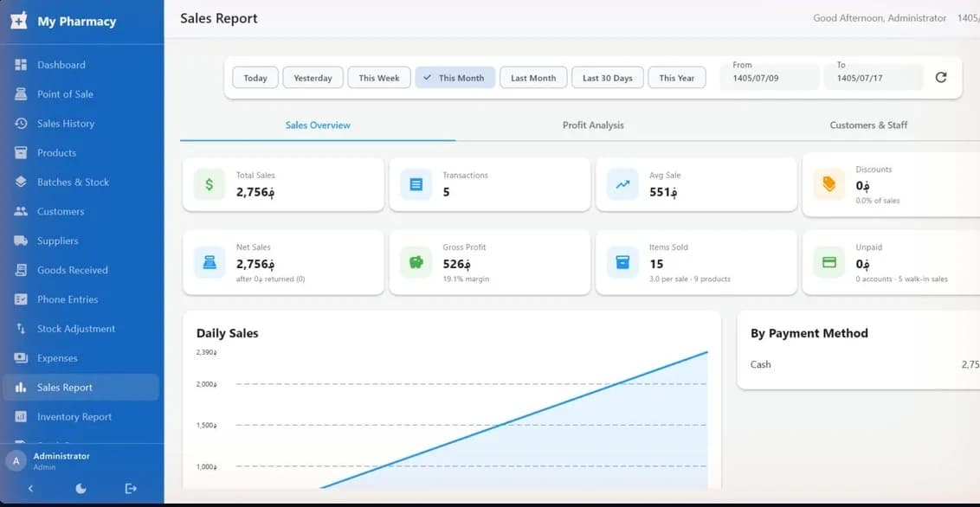Click the From date field
980x507 pixels.
tap(770, 77)
